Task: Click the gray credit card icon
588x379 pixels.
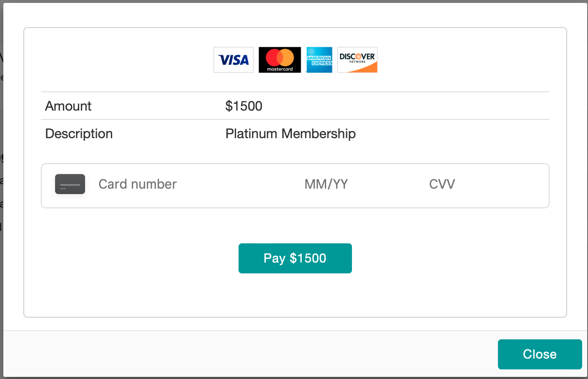Action: [x=70, y=184]
